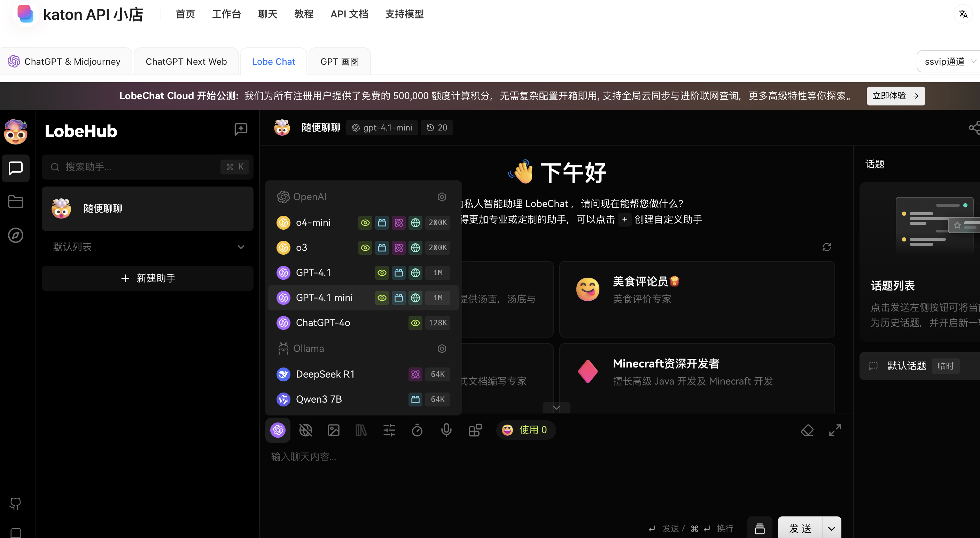Click the eraser clear conversation icon
Screen dimensions: 980x538
[807, 430]
